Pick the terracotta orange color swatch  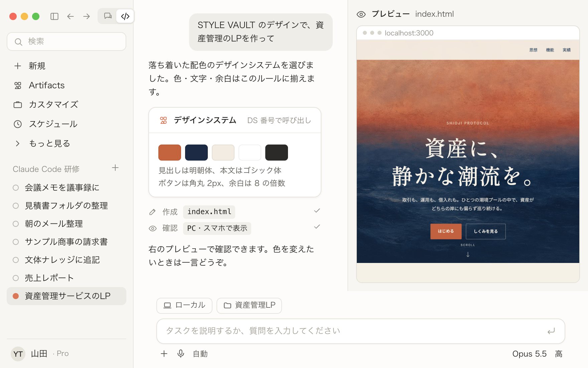pyautogui.click(x=170, y=153)
